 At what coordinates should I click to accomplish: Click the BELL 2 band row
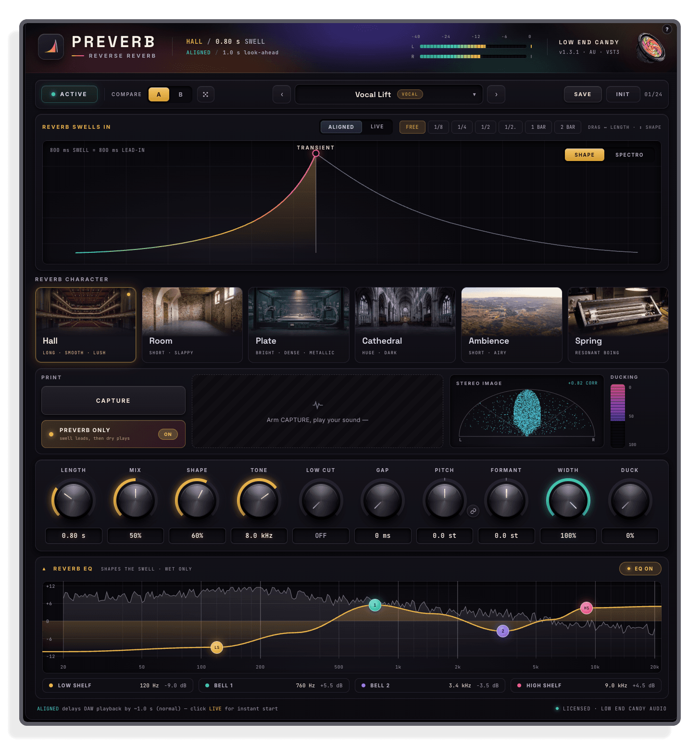(430, 685)
